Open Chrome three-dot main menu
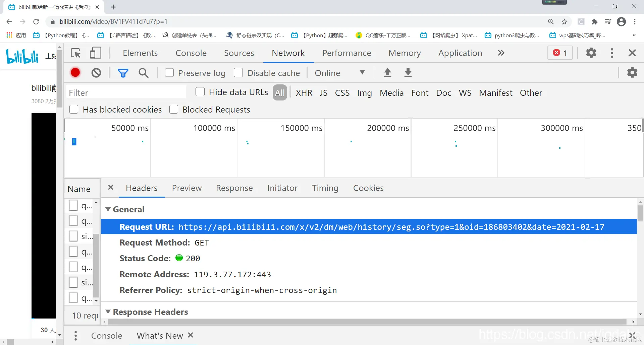 pyautogui.click(x=635, y=22)
